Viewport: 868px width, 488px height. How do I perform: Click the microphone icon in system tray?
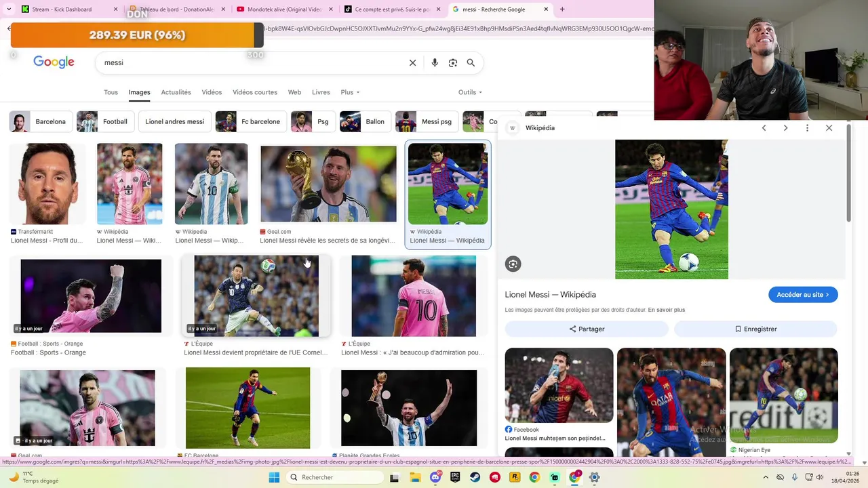pyautogui.click(x=794, y=477)
